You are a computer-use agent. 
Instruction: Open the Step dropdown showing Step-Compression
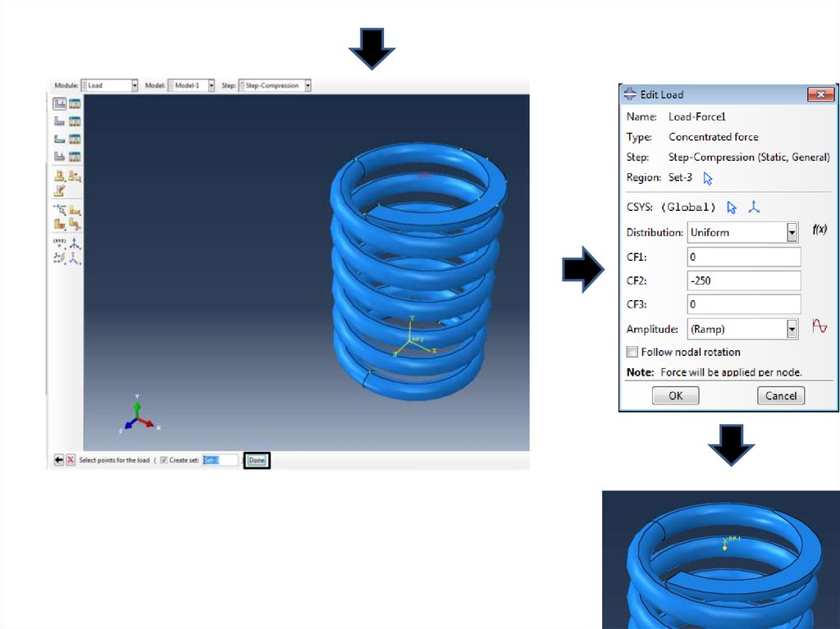click(x=275, y=85)
